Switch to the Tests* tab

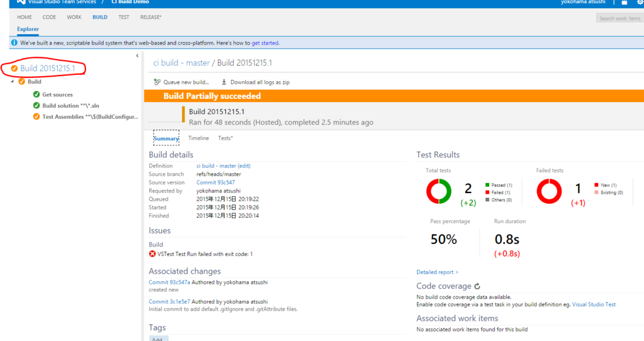[226, 138]
